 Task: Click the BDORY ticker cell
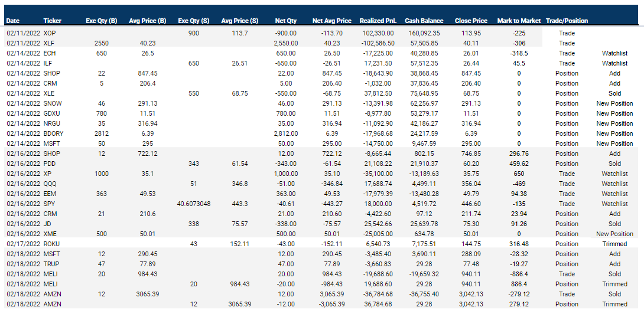[53, 133]
